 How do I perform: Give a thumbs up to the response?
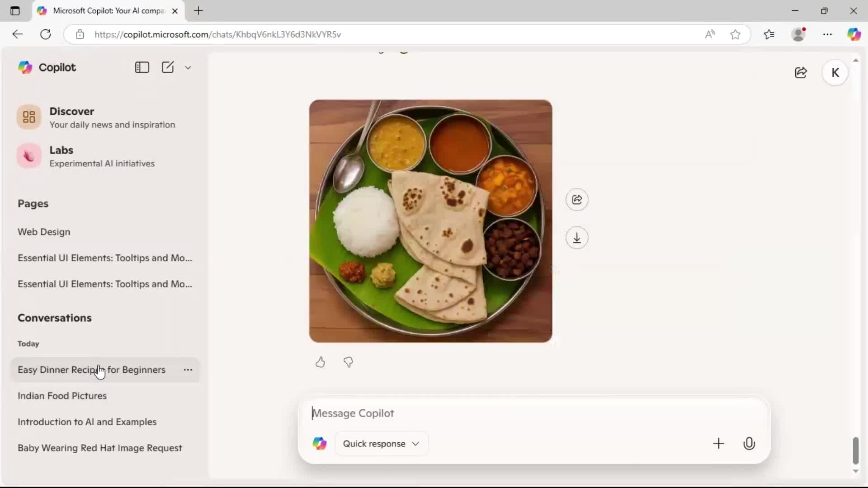[320, 362]
